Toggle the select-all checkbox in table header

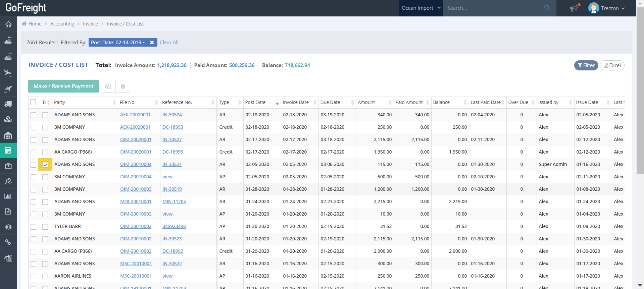tap(33, 102)
